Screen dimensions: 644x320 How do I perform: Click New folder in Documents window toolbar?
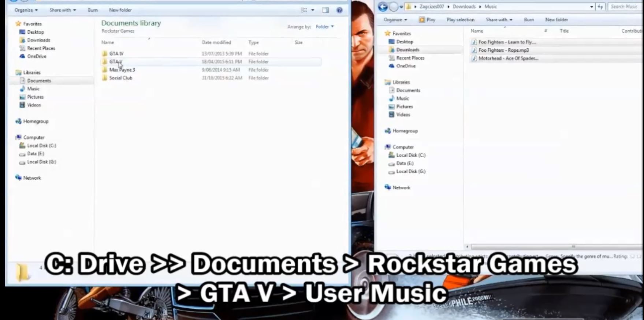(x=120, y=10)
